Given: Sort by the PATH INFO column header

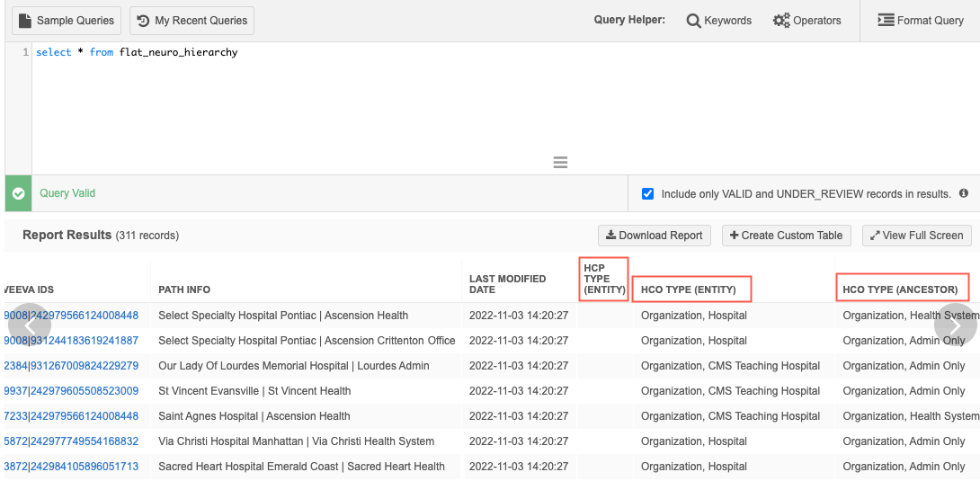Looking at the screenshot, I should [184, 289].
